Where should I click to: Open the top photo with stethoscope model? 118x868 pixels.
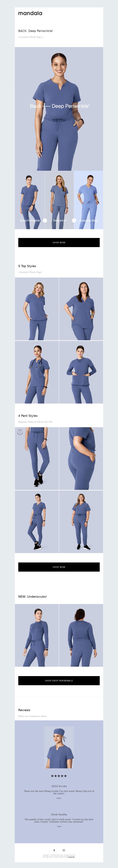(x=37, y=372)
